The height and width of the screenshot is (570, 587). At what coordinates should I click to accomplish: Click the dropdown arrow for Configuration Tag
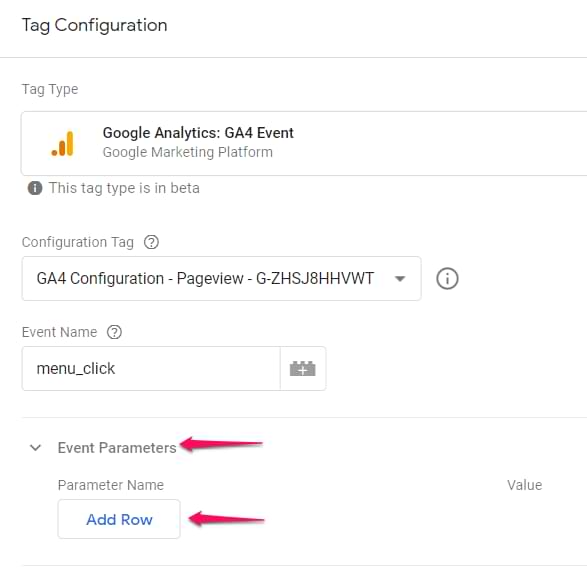pyautogui.click(x=400, y=279)
